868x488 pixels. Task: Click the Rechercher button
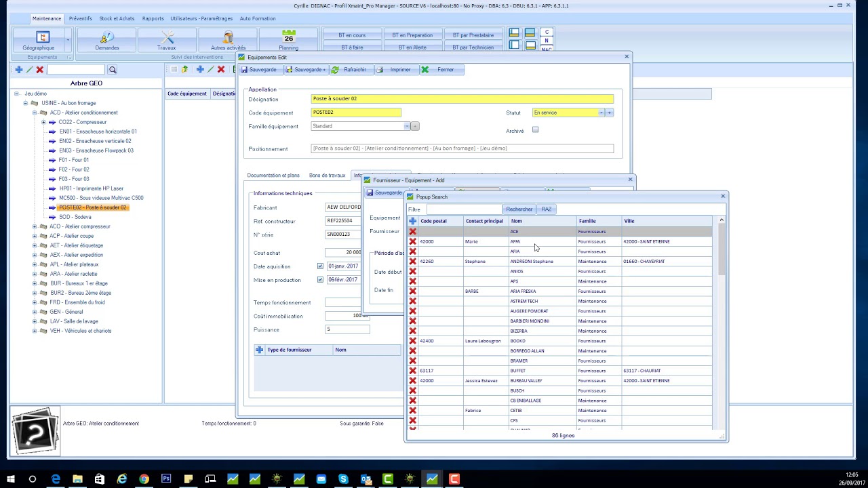click(x=519, y=209)
